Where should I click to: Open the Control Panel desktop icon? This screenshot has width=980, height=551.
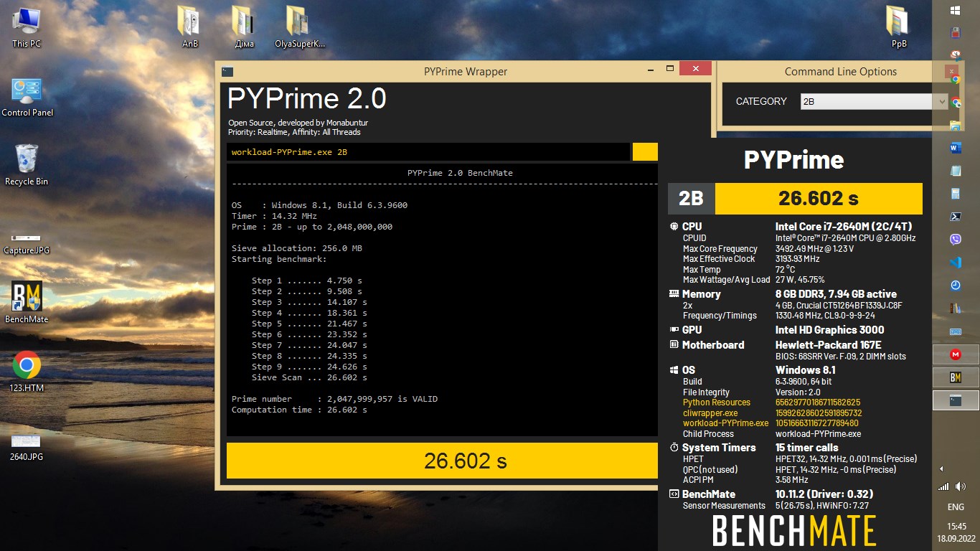click(x=27, y=96)
